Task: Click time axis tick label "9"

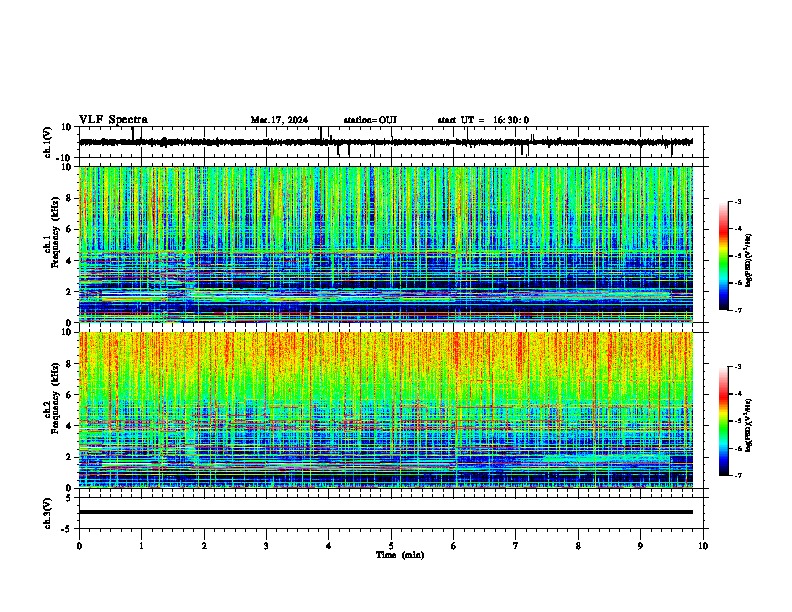Action: (x=640, y=546)
